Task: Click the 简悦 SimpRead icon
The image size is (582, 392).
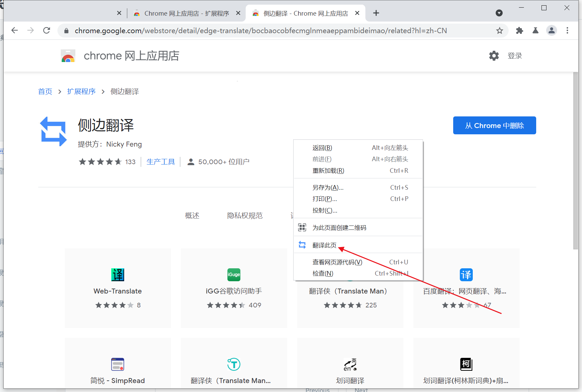Action: pyautogui.click(x=118, y=364)
